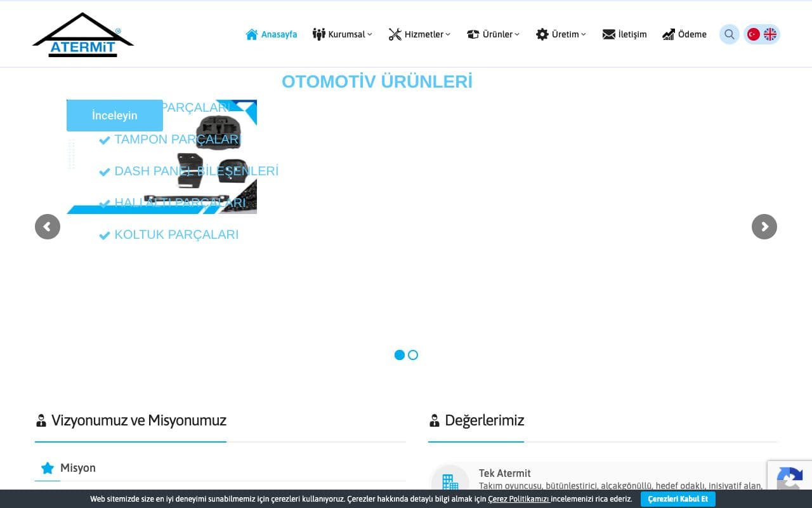This screenshot has width=812, height=508.
Task: Expand the Üretim dropdown chevron
Action: click(584, 34)
